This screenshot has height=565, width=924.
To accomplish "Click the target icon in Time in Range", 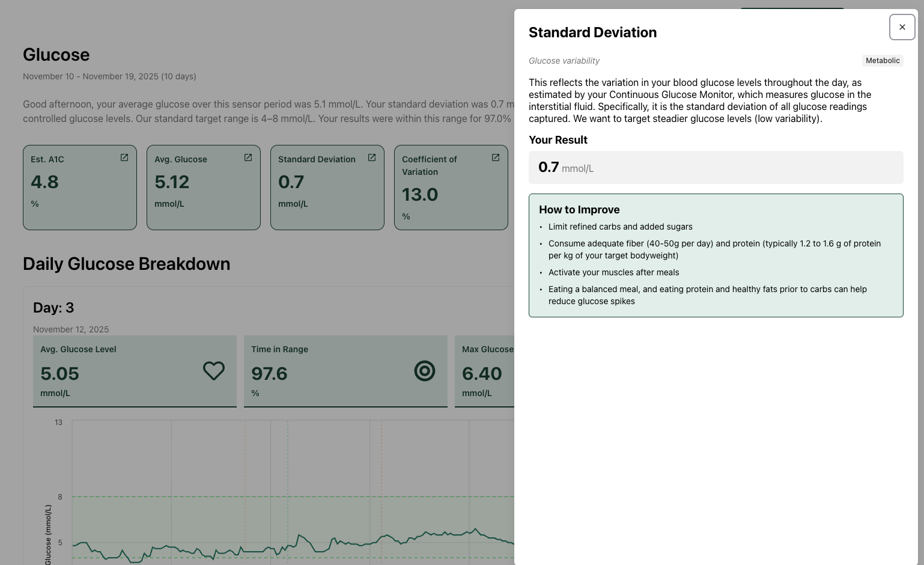I will point(425,371).
